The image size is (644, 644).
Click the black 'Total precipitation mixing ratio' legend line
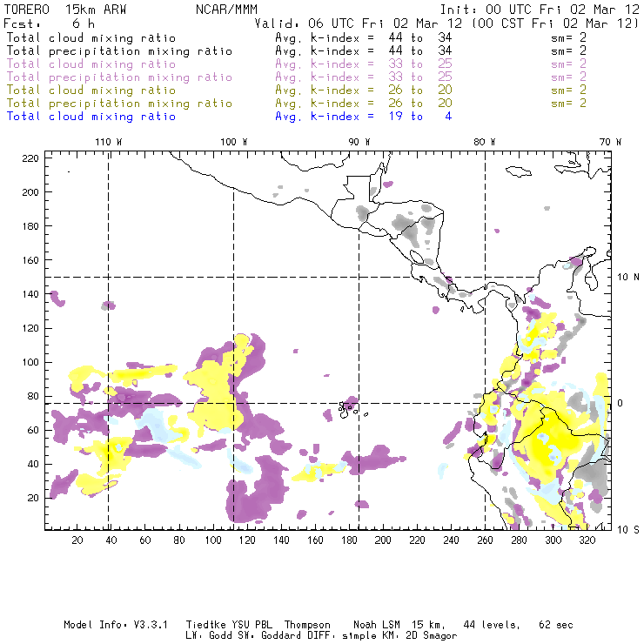(x=119, y=51)
